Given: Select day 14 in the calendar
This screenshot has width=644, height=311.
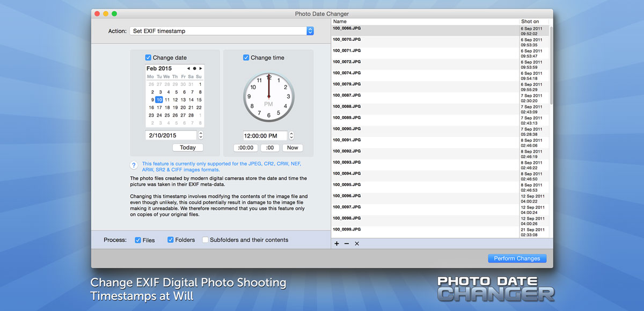Looking at the screenshot, I should [191, 100].
